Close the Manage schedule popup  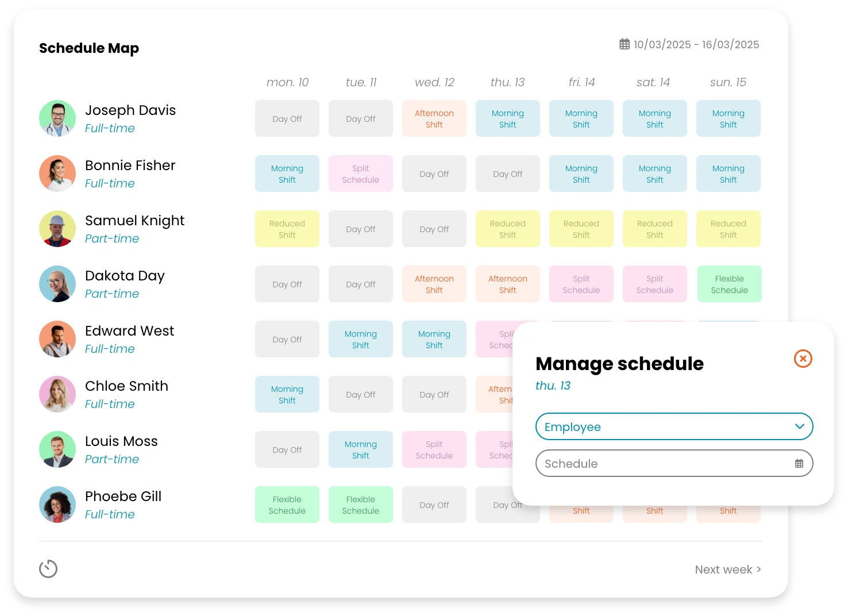[803, 359]
